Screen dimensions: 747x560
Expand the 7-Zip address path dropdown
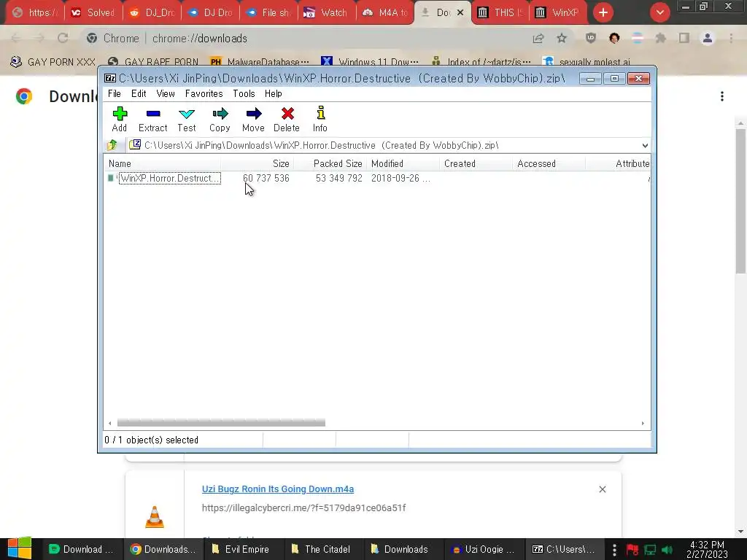click(645, 145)
